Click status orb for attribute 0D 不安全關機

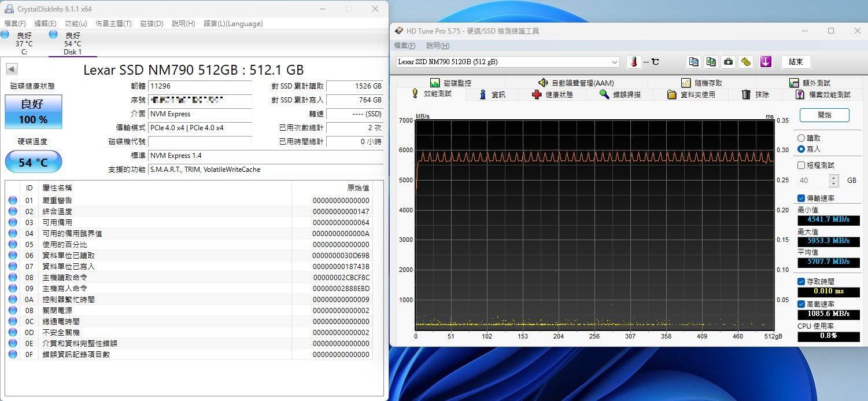pos(13,332)
